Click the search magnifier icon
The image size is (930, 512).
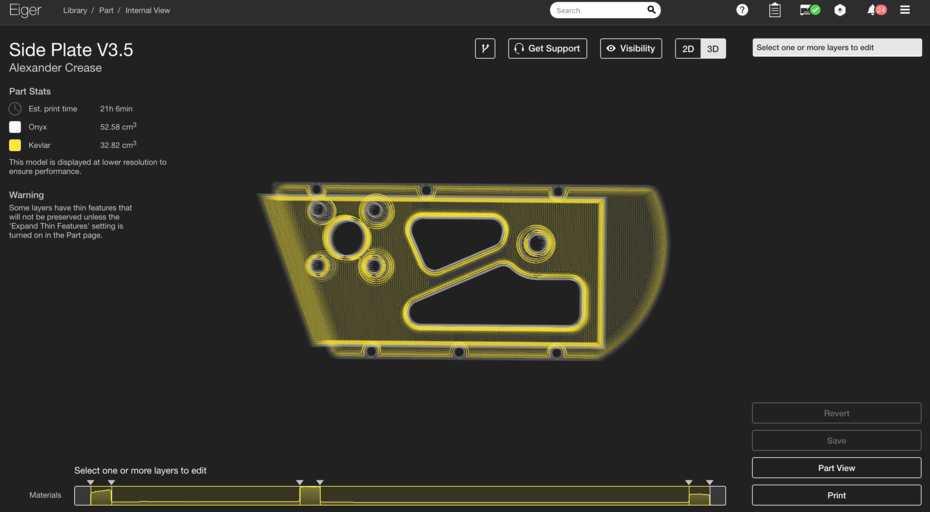[x=651, y=10]
